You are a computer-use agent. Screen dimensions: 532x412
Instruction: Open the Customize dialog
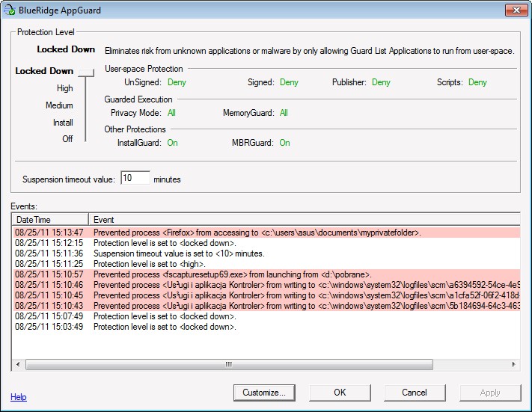point(264,393)
